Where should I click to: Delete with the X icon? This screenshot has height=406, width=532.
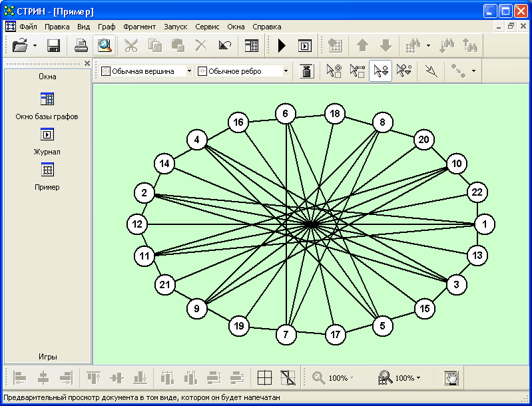[x=201, y=45]
